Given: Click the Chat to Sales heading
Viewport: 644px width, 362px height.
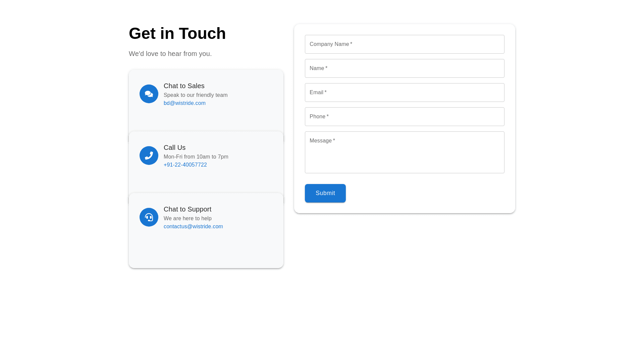Looking at the screenshot, I should point(184,86).
